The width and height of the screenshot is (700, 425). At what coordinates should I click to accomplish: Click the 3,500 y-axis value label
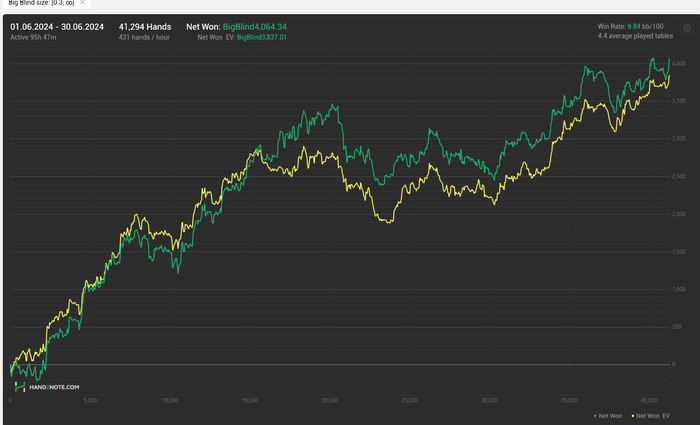(x=679, y=101)
